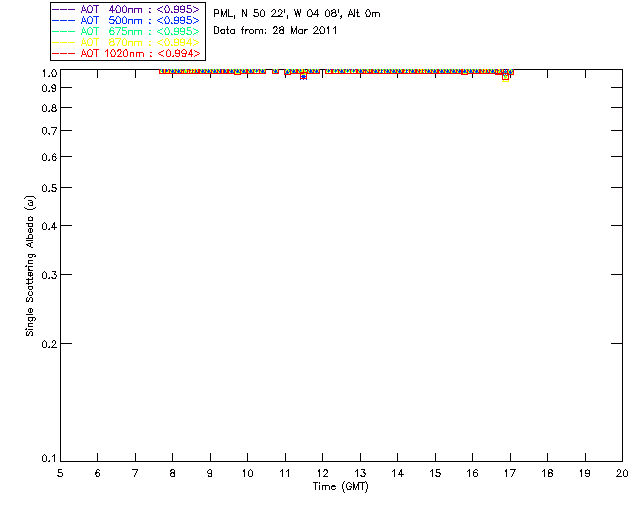
Task: Click the AOT 1020nm legend entry
Action: pos(126,53)
